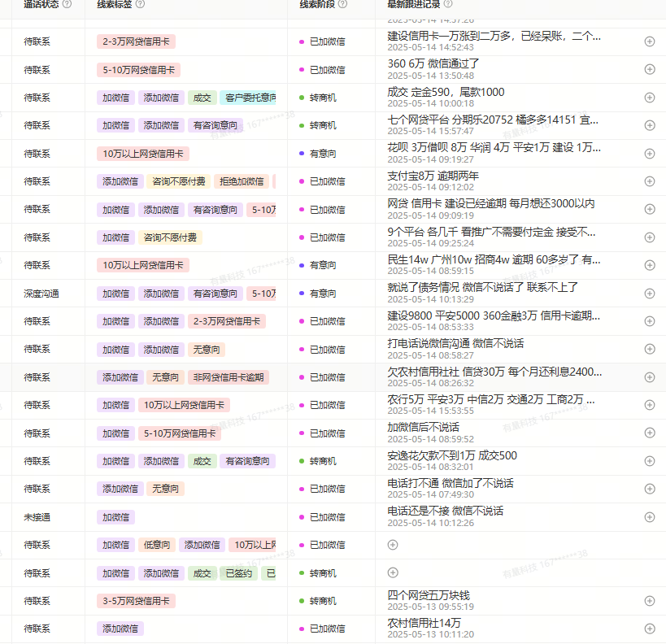Select the 拒绝加微信 tag

coord(242,181)
